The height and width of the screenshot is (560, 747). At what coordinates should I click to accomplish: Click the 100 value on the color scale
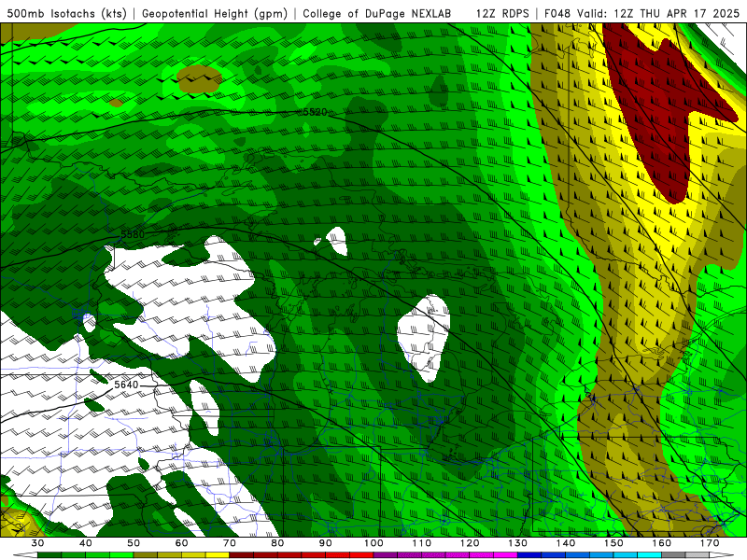tap(373, 543)
